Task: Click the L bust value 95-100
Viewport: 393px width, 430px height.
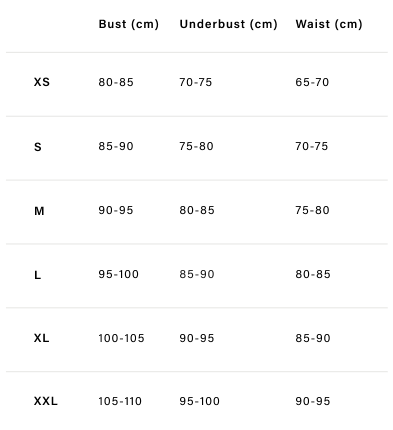Action: 118,274
